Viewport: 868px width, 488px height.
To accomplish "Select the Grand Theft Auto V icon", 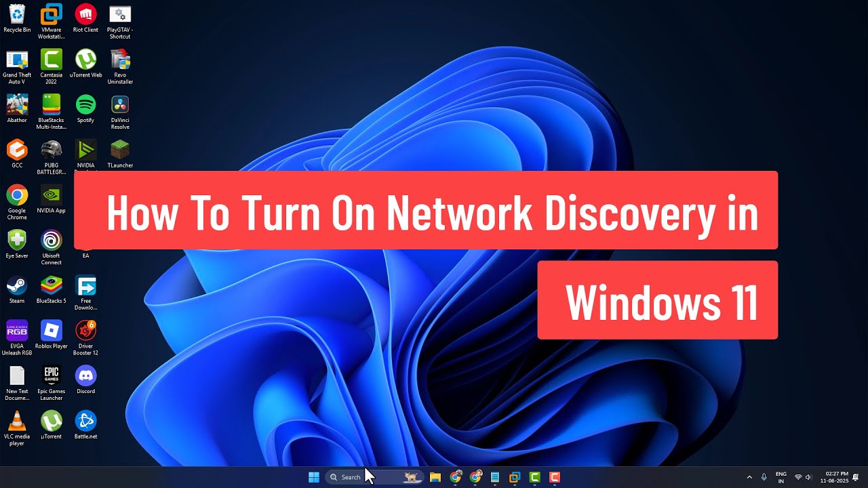I will click(x=17, y=66).
